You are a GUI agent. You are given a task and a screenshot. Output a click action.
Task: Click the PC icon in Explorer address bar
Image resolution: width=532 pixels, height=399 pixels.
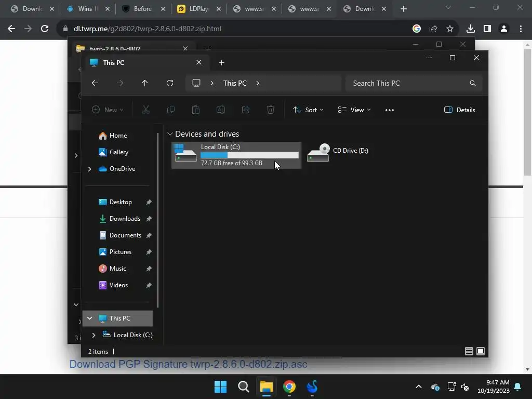tap(196, 83)
